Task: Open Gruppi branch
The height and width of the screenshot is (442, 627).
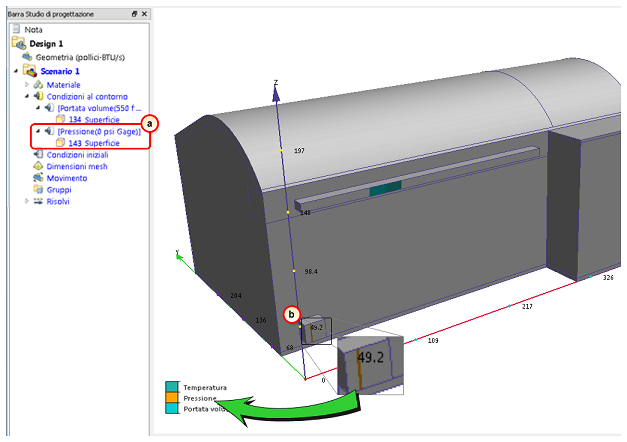Action: (59, 190)
